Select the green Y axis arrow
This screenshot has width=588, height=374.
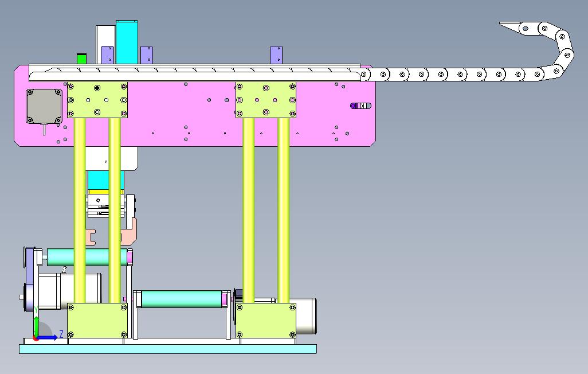[x=36, y=327]
